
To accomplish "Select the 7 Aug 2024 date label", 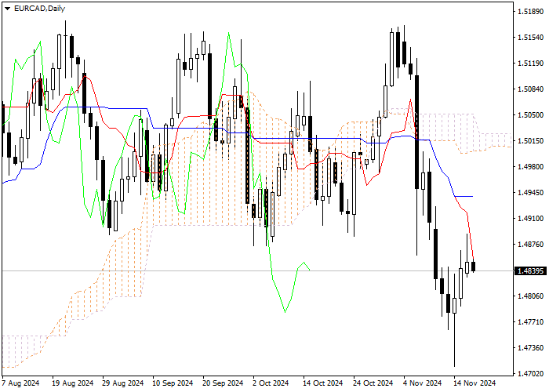I will coord(20,383).
